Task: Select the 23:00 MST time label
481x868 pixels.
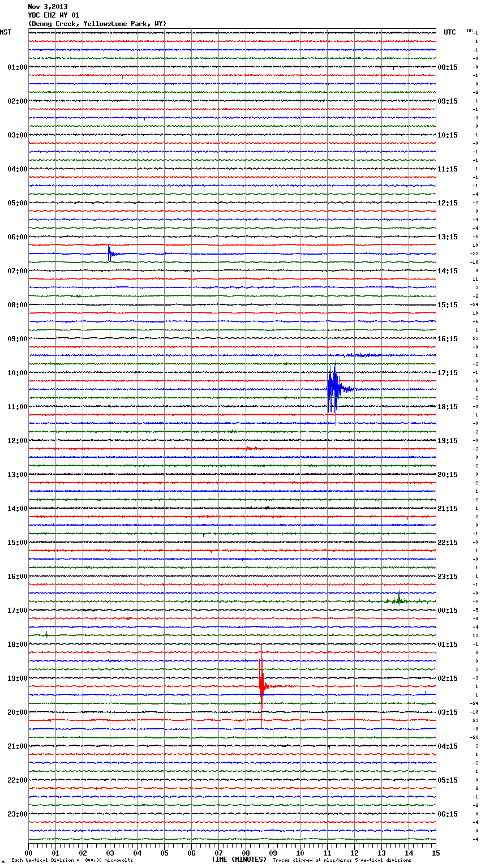Action: 17,814
